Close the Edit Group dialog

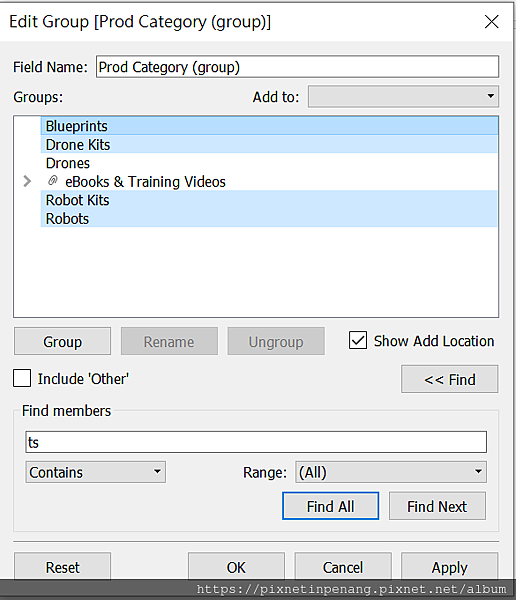(x=491, y=21)
